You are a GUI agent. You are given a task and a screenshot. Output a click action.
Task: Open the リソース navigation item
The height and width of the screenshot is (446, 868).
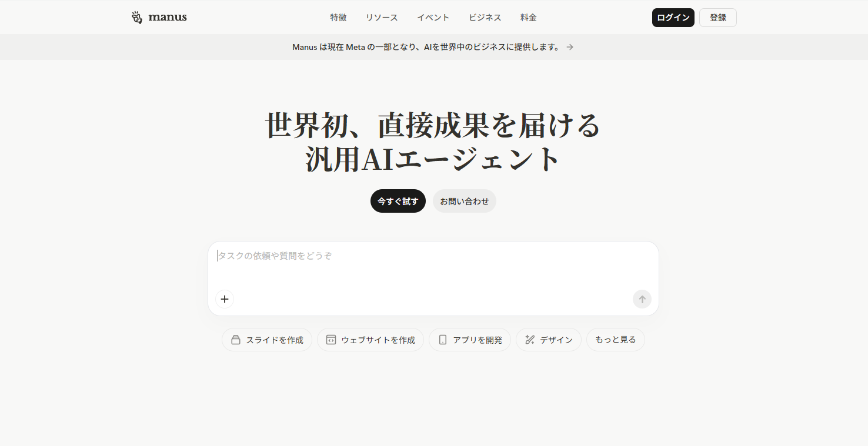click(382, 18)
